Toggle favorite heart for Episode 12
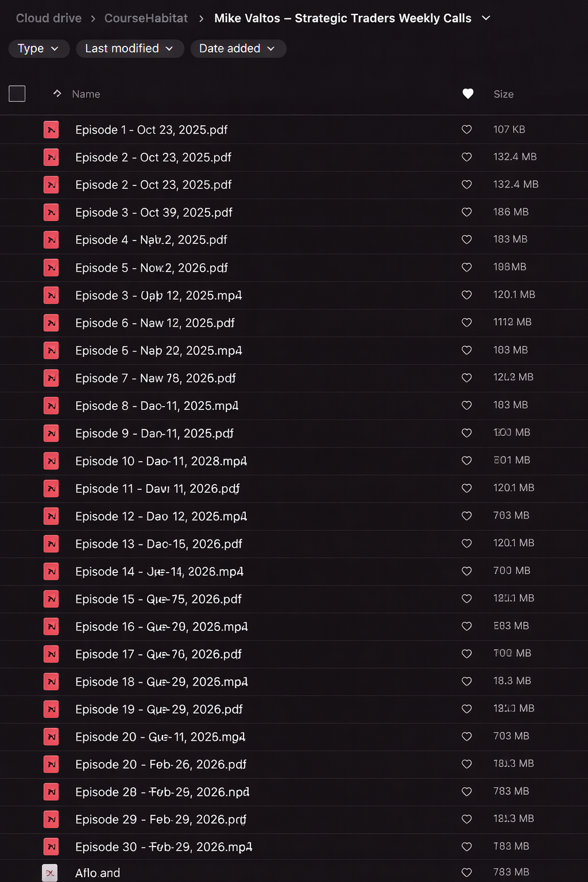Image resolution: width=588 pixels, height=882 pixels. 467,516
